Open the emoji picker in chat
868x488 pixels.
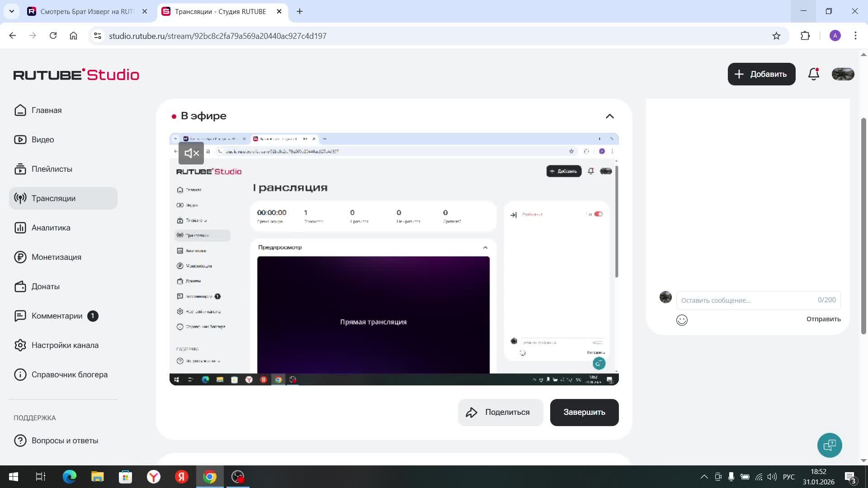point(682,320)
